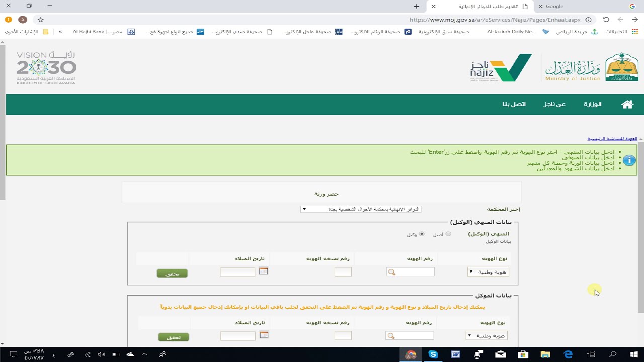Open صحيفة سبق الإلكترونية bookmark
Viewport: 644px width, 362px height.
444,32
